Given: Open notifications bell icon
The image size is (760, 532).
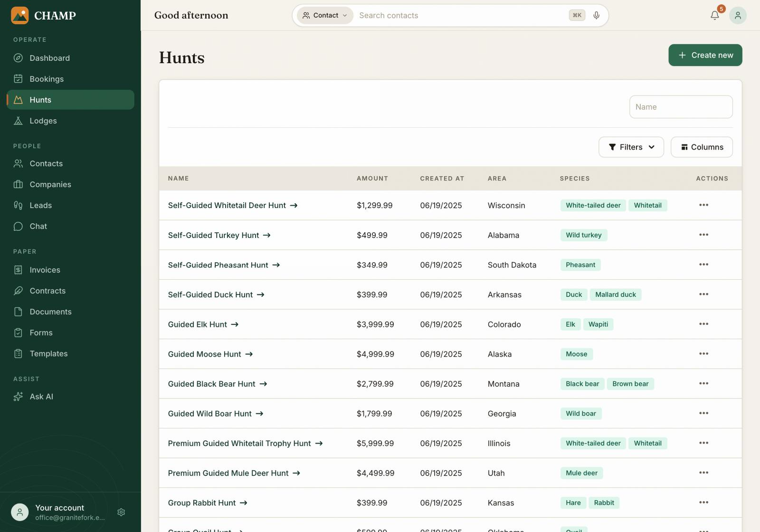Looking at the screenshot, I should click(x=714, y=16).
